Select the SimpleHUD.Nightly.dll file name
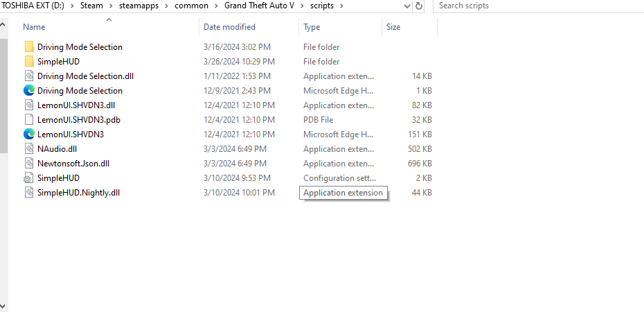Screen dimensions: 644x312 coord(78,192)
